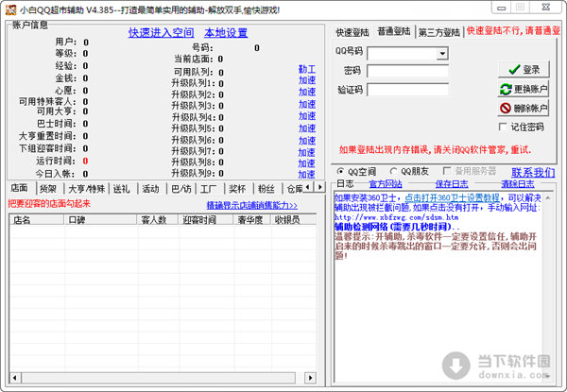Switch to 第三方登陆 tab

point(439,32)
